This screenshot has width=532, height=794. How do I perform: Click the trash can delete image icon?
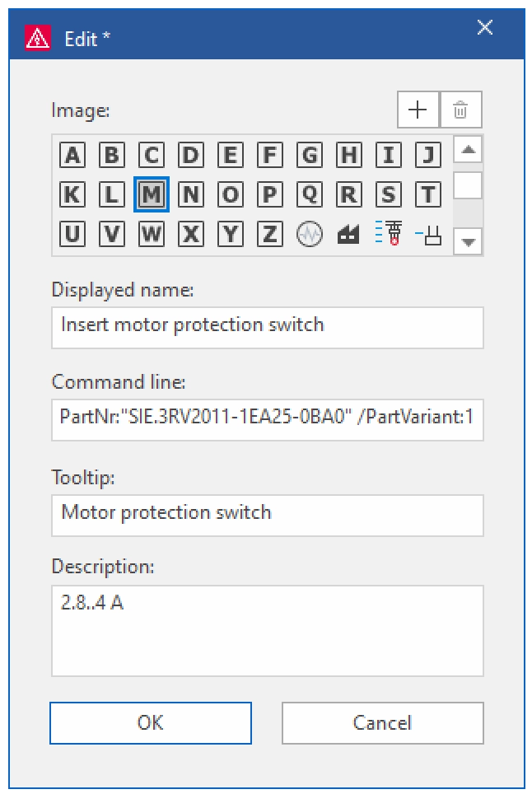pyautogui.click(x=460, y=110)
